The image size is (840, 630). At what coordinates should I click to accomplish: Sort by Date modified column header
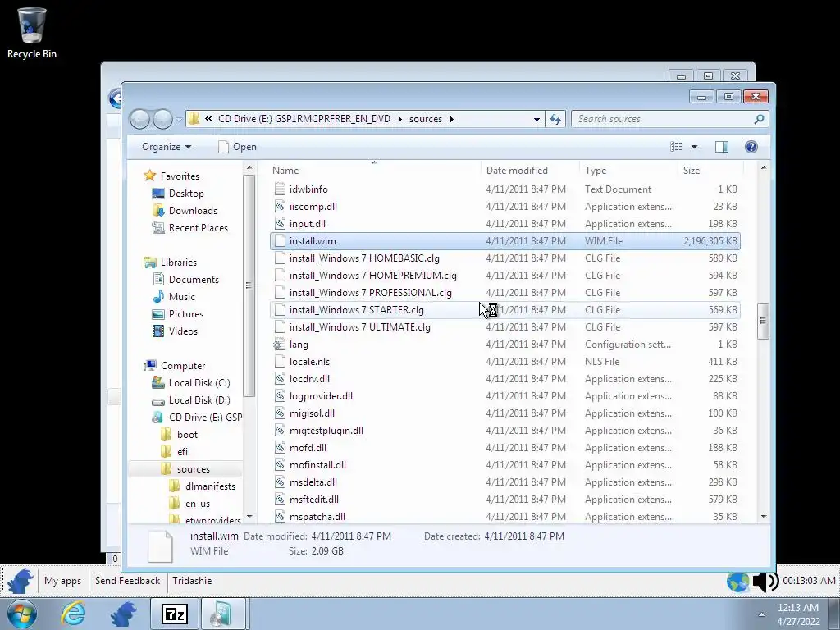529,171
